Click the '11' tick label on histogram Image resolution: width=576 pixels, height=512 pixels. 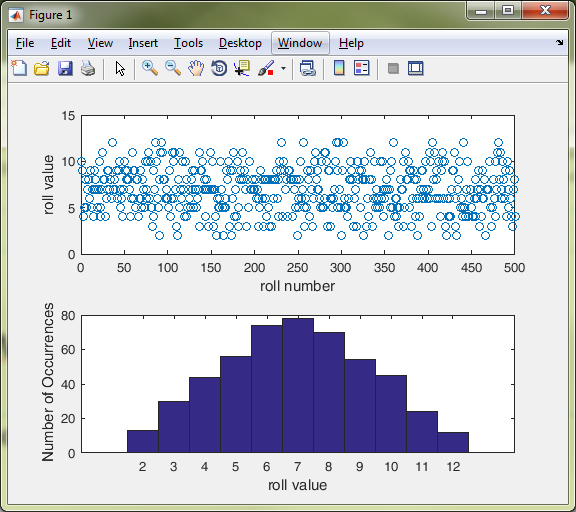422,467
